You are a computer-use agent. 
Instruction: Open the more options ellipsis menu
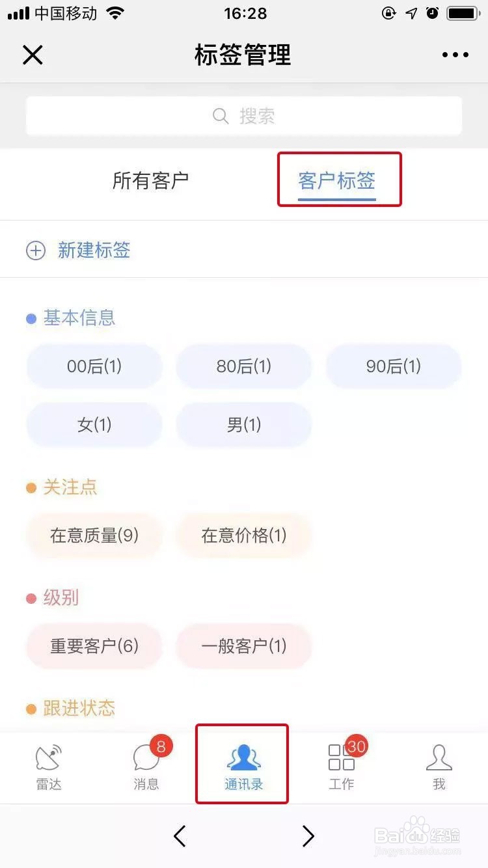tap(455, 55)
